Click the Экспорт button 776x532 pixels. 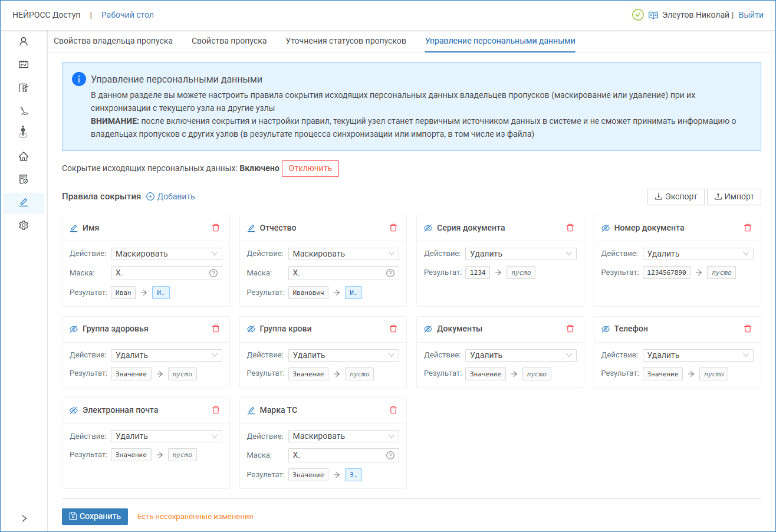(676, 197)
